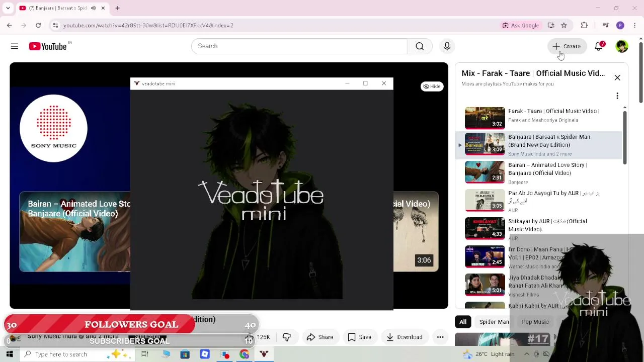The image size is (644, 362).
Task: Open more actions under the video
Action: (440, 337)
